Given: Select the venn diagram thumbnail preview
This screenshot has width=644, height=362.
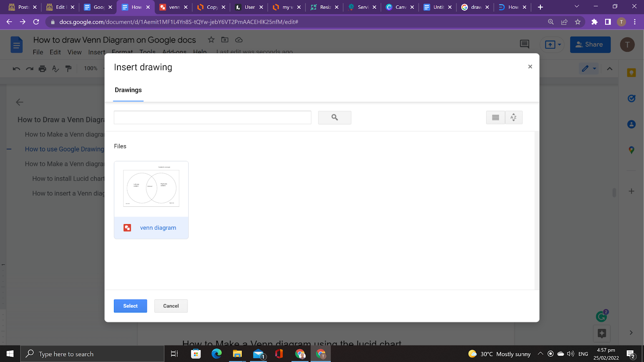Looking at the screenshot, I should pos(151,189).
